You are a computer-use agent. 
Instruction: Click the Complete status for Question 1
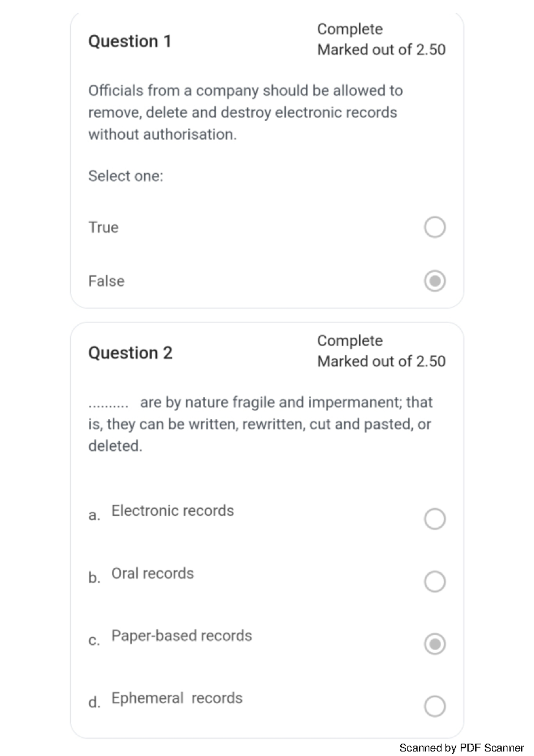(350, 29)
